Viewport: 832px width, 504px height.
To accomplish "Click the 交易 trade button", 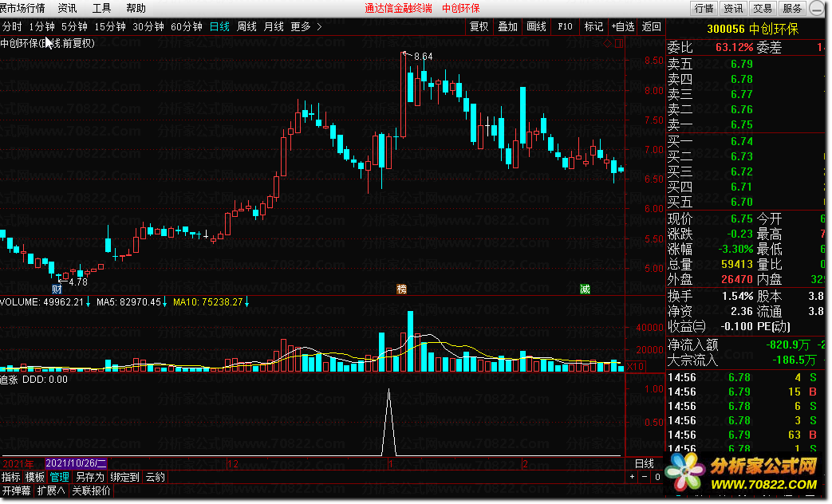I will (x=763, y=9).
